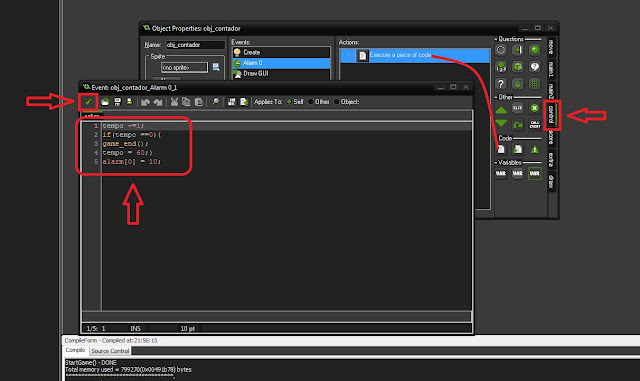This screenshot has width=640, height=381.
Task: Click the cut scissors icon in code editor
Action: (174, 102)
